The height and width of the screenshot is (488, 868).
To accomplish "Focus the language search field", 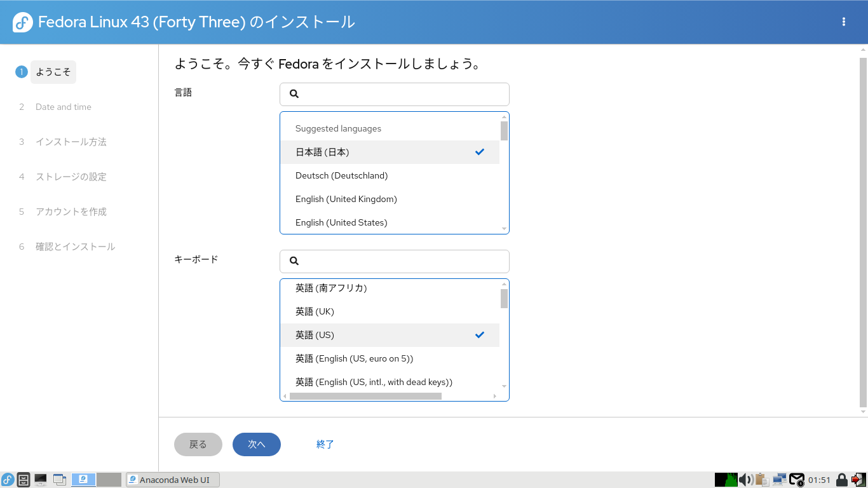I will tap(395, 94).
